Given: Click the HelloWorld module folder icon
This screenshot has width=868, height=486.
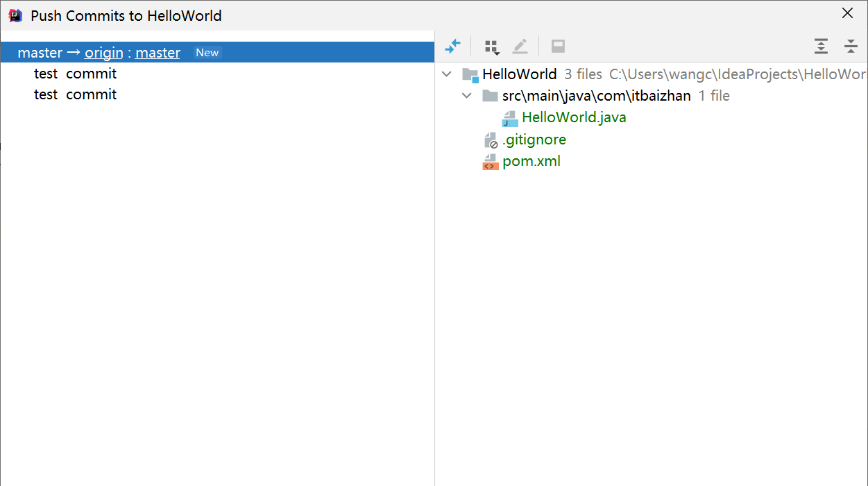Looking at the screenshot, I should pos(470,75).
